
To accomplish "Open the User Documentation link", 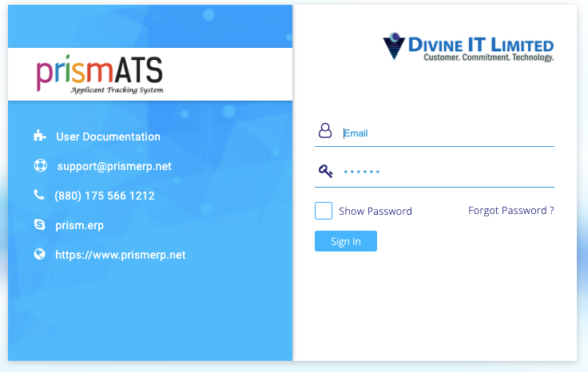I will coord(108,137).
